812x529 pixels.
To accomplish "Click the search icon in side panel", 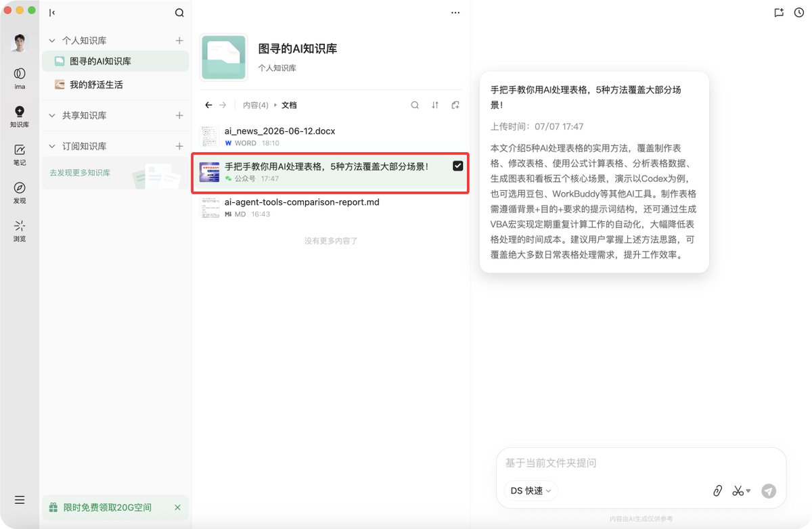I will click(179, 12).
